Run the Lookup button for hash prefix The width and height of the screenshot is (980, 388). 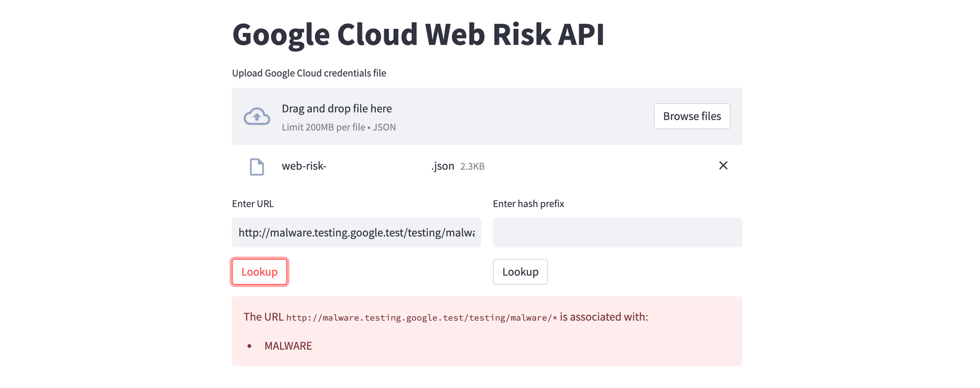(520, 272)
